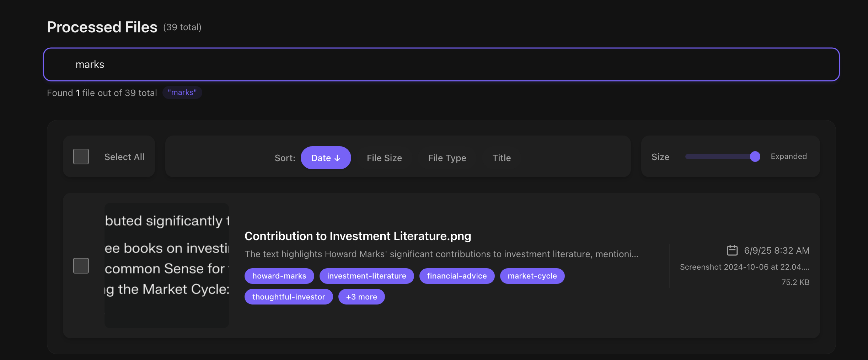Expand the +3 more tags
Image resolution: width=868 pixels, height=360 pixels.
click(361, 296)
